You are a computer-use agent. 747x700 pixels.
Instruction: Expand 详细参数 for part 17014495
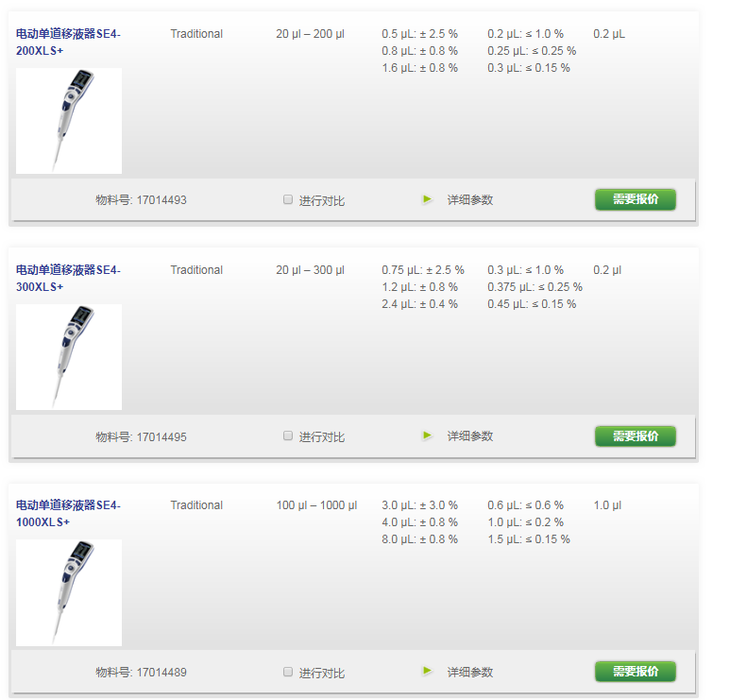(x=469, y=436)
